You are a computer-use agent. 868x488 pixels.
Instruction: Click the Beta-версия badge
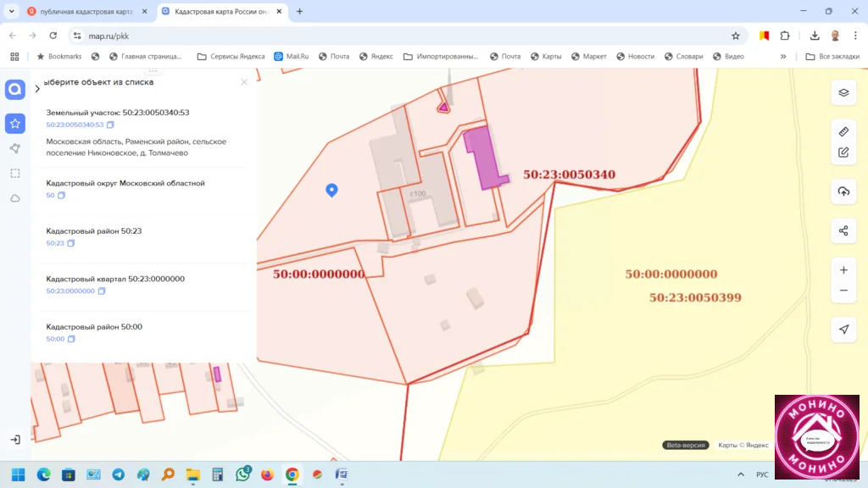click(x=685, y=445)
